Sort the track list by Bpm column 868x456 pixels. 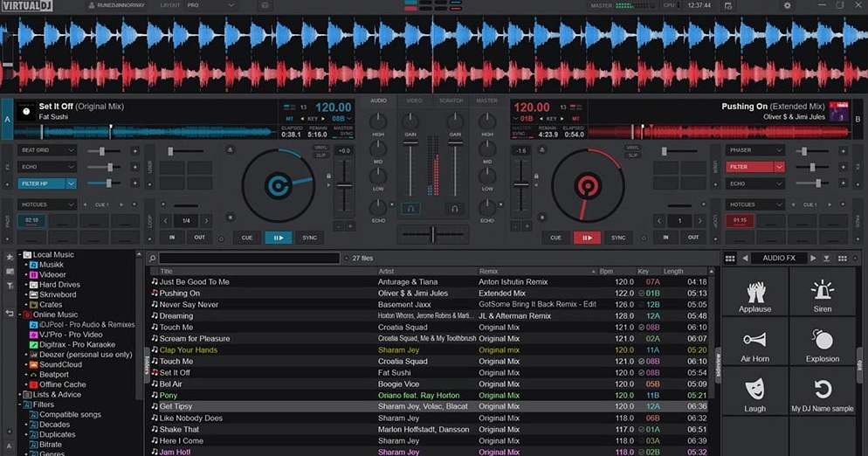(x=606, y=272)
